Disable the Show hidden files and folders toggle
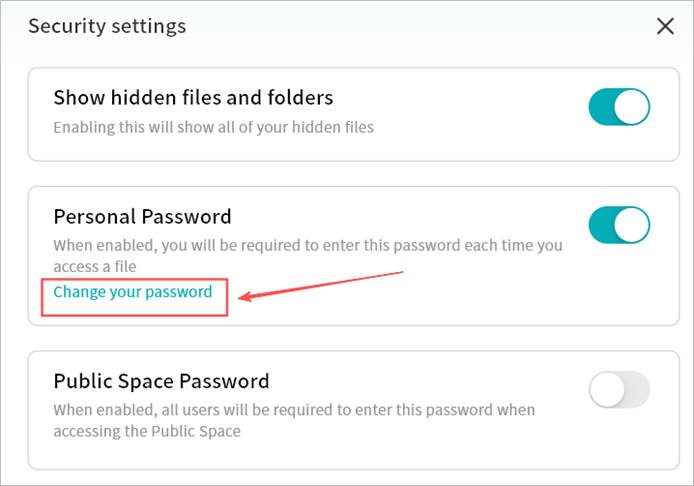 619,107
